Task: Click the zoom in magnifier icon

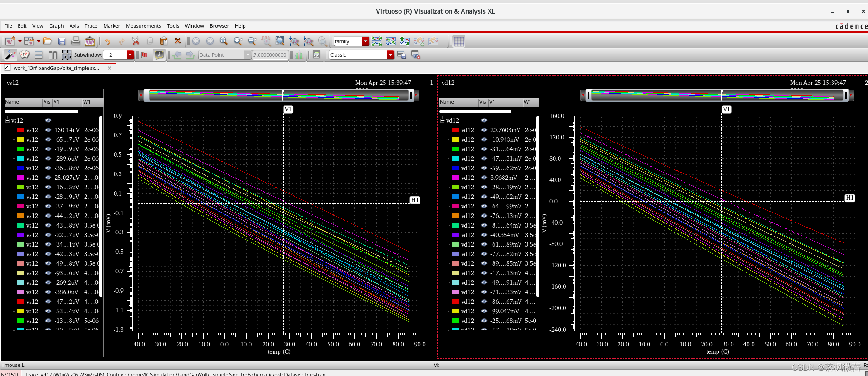Action: (238, 41)
